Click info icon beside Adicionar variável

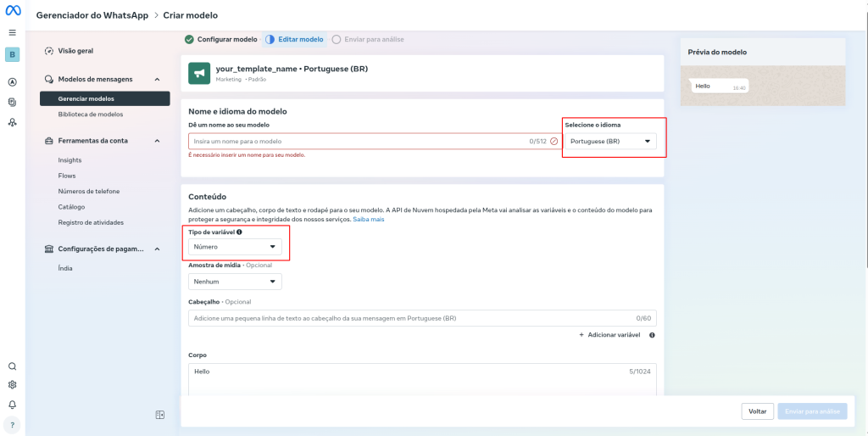coord(652,335)
